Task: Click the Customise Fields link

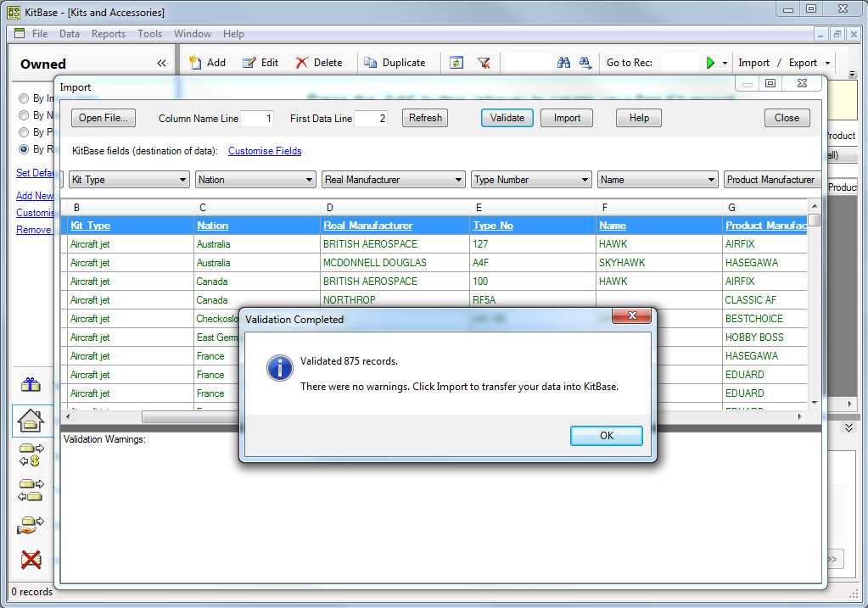Action: click(x=265, y=151)
